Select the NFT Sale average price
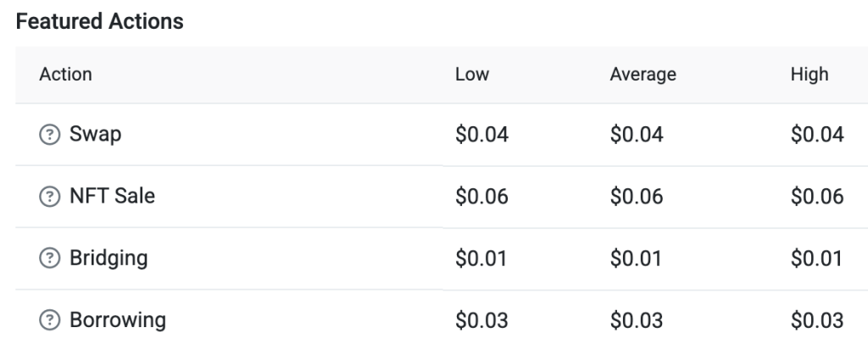The width and height of the screenshot is (868, 350). [637, 197]
